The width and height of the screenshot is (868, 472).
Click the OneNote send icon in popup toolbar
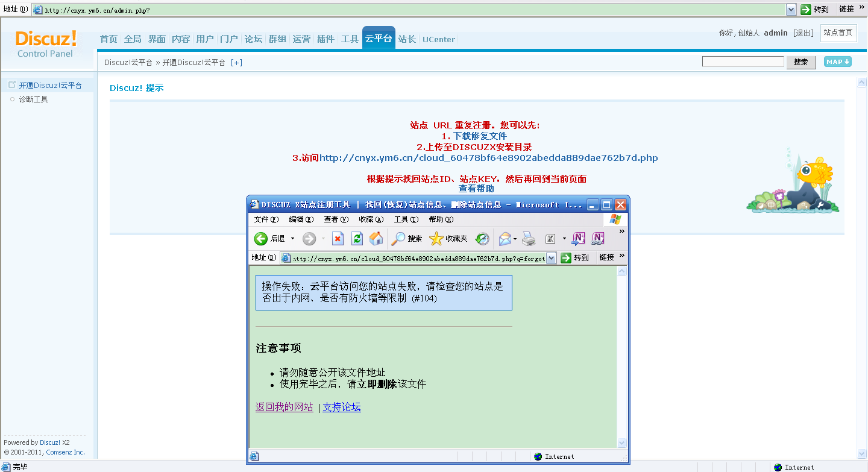[x=578, y=239]
